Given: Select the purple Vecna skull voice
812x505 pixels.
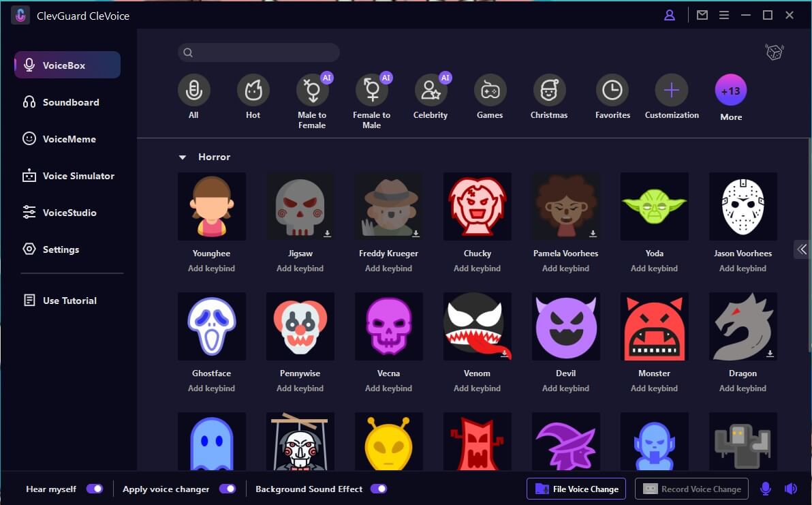Looking at the screenshot, I should [389, 326].
